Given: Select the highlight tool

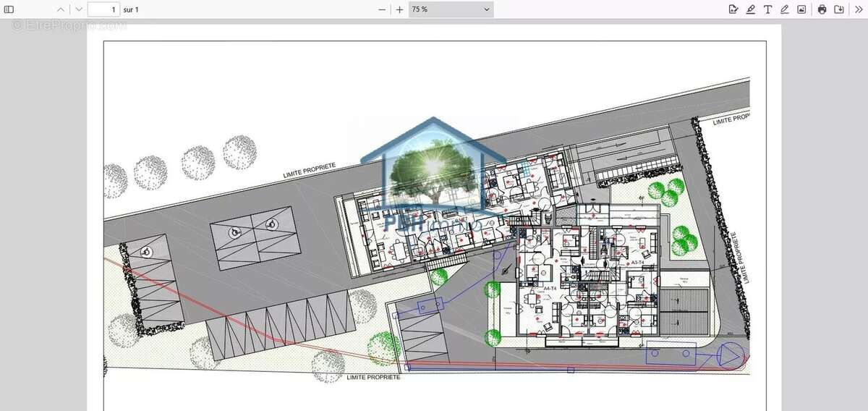Looking at the screenshot, I should click(751, 9).
